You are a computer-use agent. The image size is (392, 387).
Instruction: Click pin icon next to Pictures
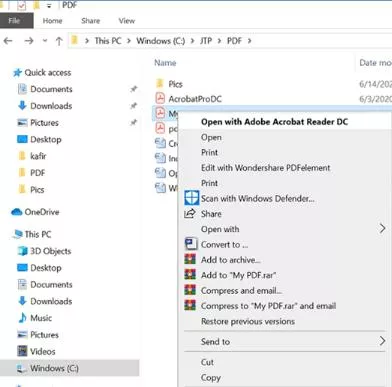pos(134,122)
